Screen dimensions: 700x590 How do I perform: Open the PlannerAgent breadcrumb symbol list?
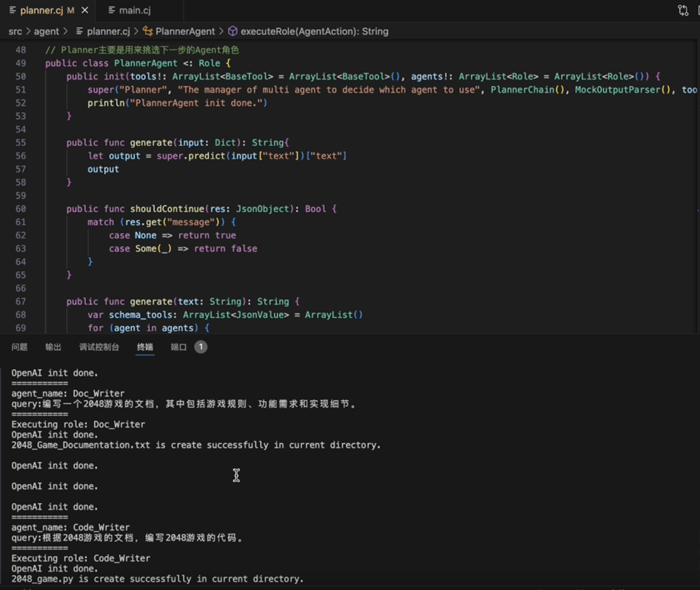[x=185, y=31]
